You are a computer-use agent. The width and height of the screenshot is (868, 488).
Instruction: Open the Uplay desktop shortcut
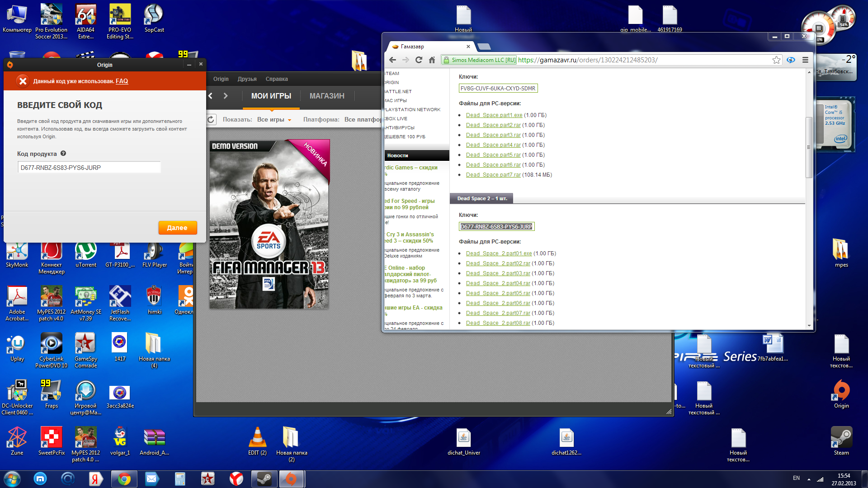point(17,348)
